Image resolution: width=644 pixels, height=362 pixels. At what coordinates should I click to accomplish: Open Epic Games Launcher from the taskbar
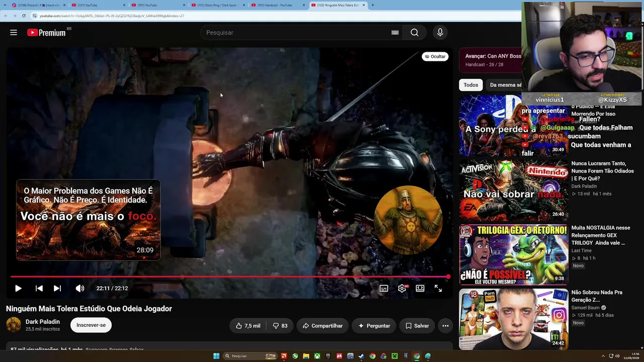coord(328,356)
